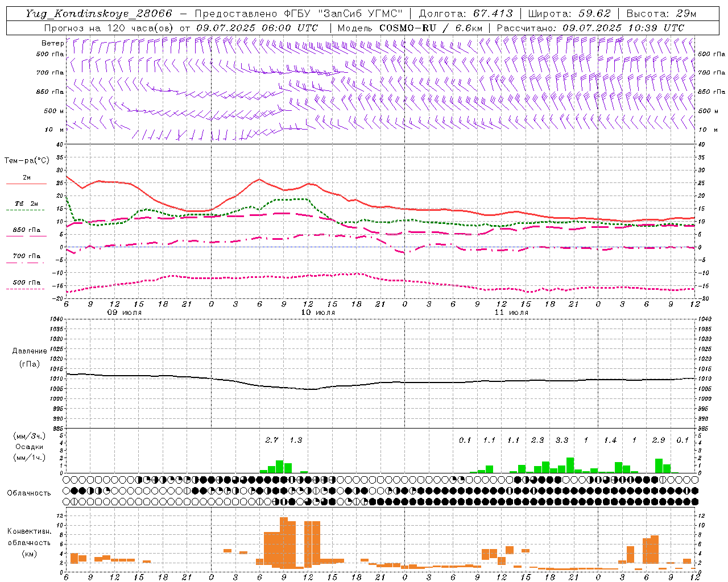
Task: Click the 09 июля date label
Action: (125, 313)
